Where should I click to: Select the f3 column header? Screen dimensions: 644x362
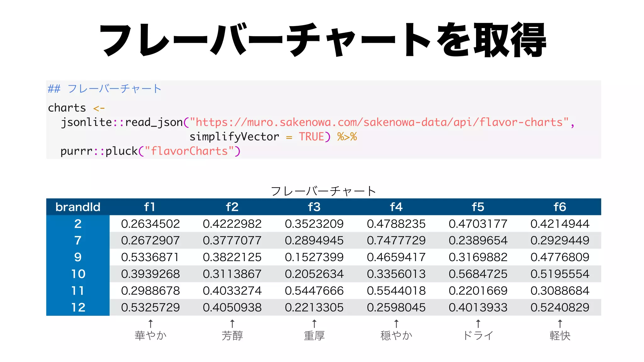point(314,207)
